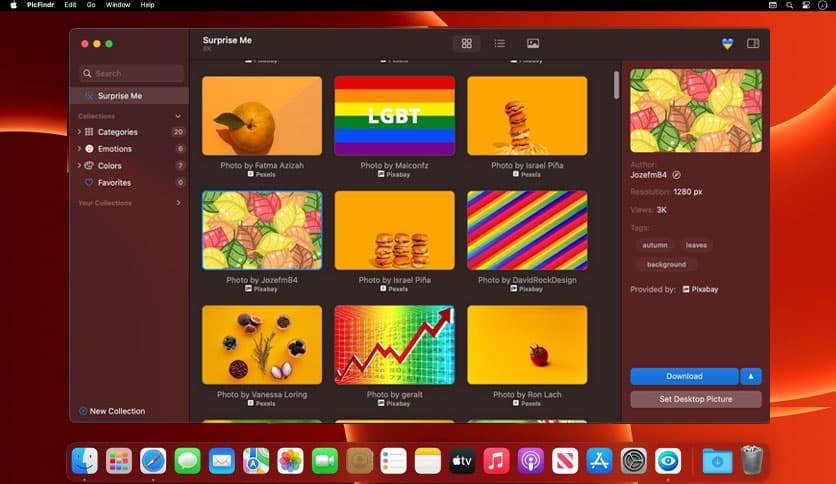
Task: Open Apple TV from the Dock
Action: pos(462,461)
